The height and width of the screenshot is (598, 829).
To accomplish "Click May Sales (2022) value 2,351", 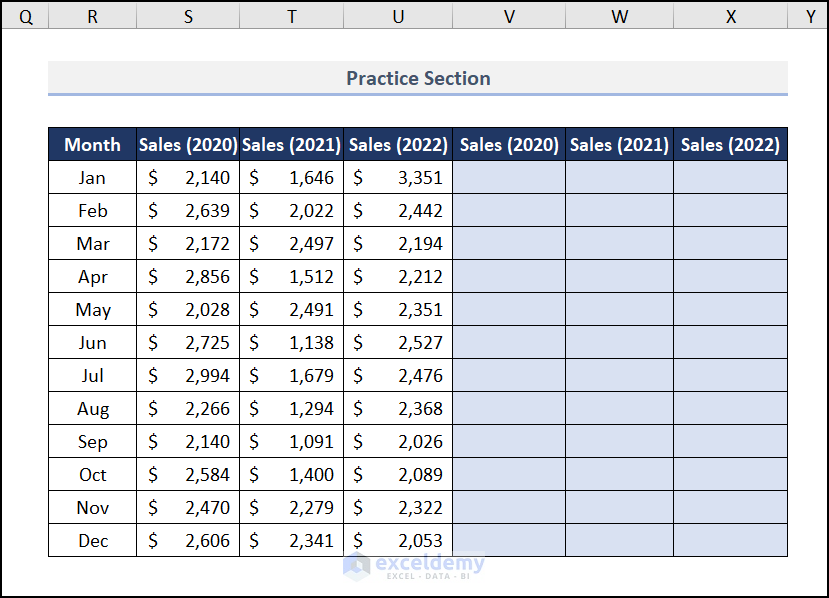I will tap(398, 310).
